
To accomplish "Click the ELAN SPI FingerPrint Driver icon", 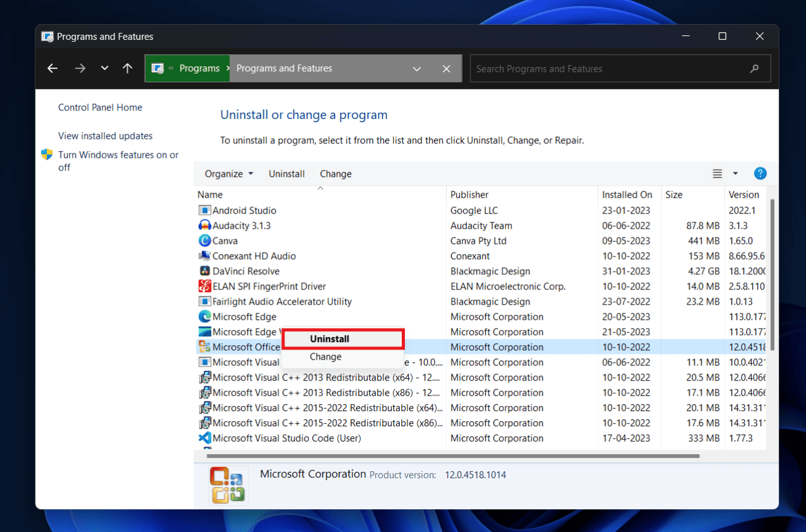I will [204, 286].
